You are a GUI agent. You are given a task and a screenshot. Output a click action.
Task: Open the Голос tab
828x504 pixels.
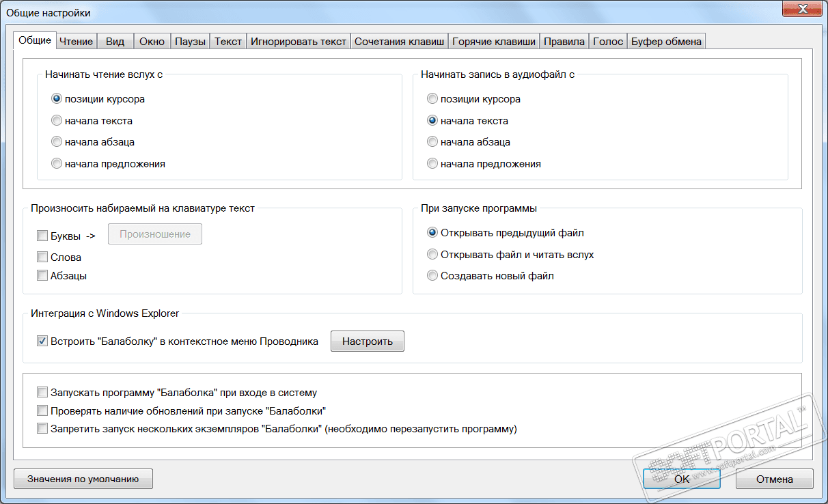[608, 41]
